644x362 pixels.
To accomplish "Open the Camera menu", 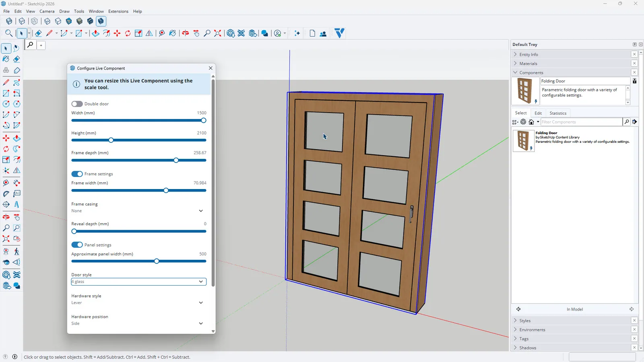I will [x=47, y=11].
